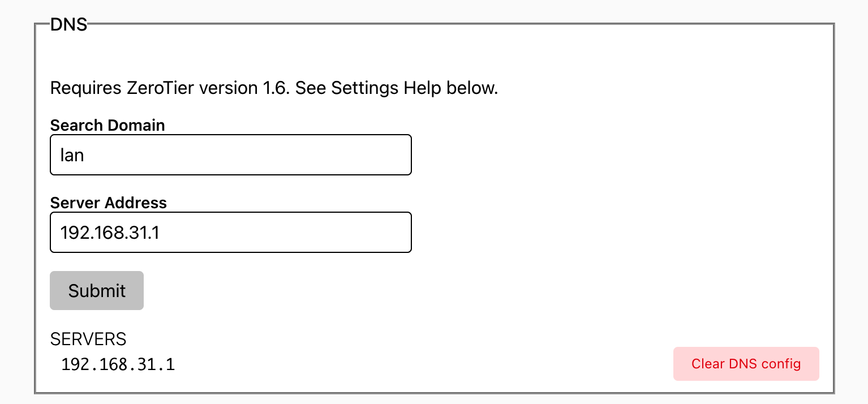Click the SERVERS heading text
Viewport: 868px width, 404px height.
(x=88, y=339)
